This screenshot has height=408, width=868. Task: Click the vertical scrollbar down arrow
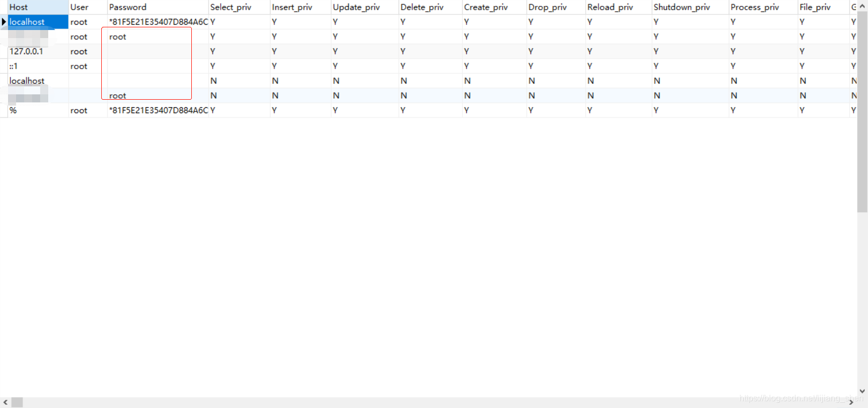[x=862, y=391]
